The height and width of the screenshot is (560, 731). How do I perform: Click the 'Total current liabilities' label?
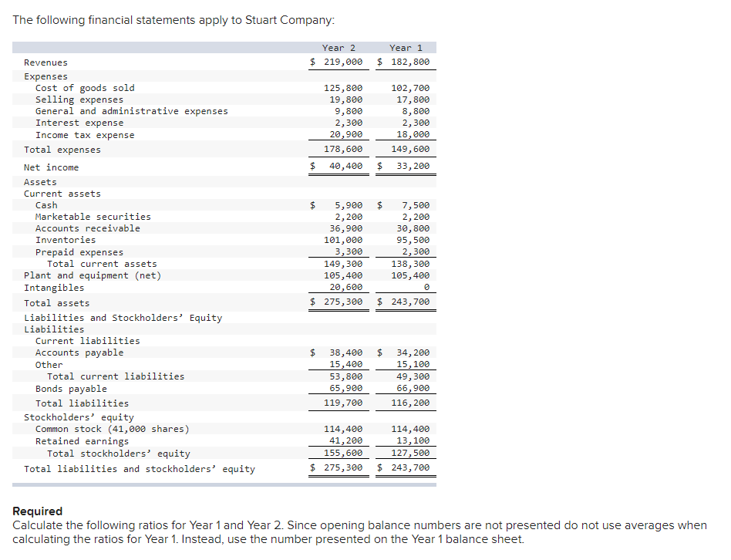click(116, 376)
